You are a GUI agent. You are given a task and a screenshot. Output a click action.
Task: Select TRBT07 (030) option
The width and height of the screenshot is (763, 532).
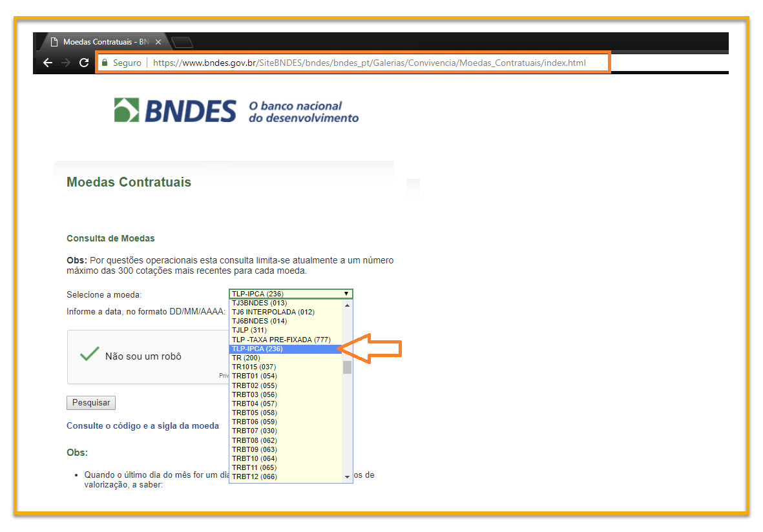tap(286, 431)
